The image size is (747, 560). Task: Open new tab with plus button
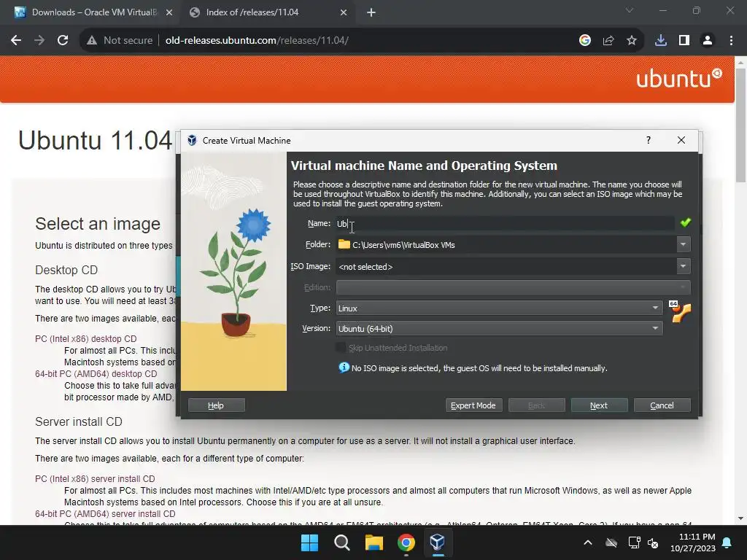[371, 12]
